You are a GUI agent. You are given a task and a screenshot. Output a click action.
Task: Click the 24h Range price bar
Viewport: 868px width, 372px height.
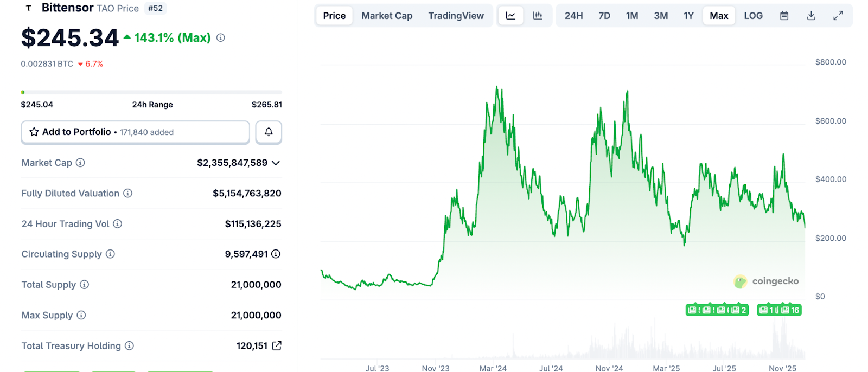151,92
